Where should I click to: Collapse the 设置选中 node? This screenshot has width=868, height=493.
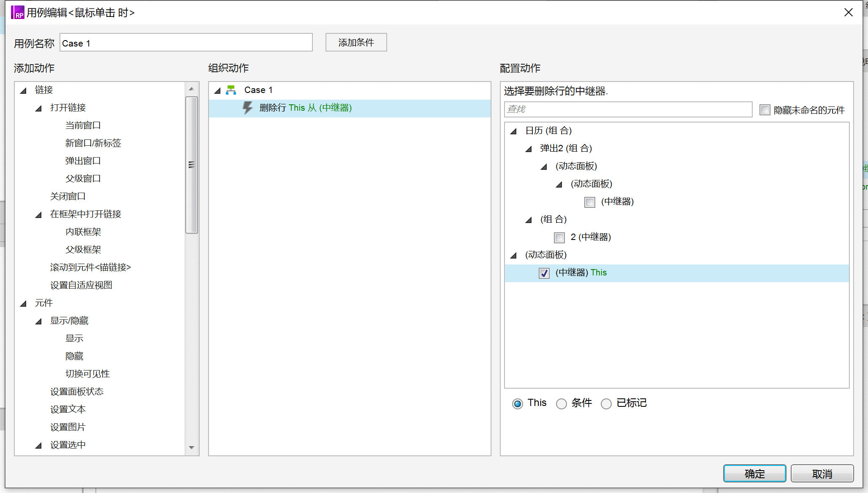click(39, 445)
